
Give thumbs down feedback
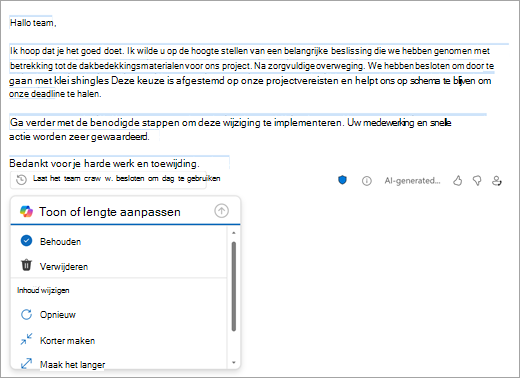point(477,181)
